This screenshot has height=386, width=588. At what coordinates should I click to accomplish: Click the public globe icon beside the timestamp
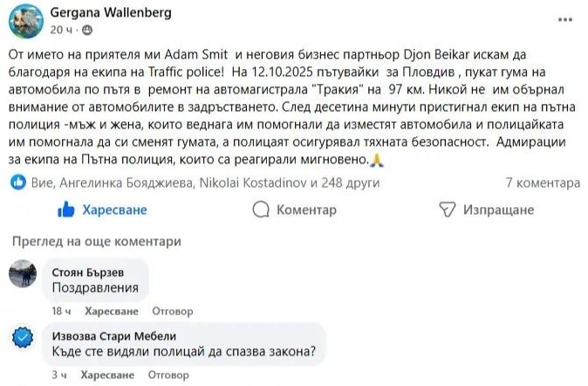86,30
